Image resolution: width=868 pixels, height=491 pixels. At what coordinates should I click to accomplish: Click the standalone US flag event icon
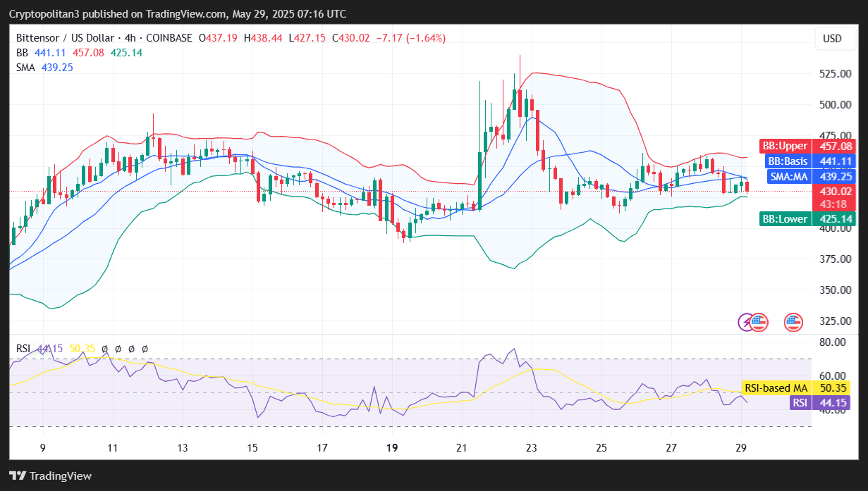pos(793,323)
